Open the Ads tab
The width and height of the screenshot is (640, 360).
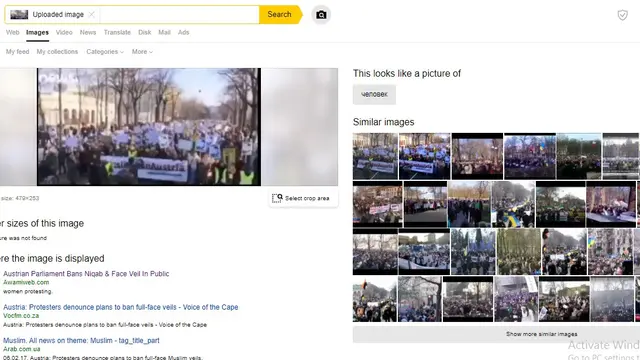[x=184, y=32]
